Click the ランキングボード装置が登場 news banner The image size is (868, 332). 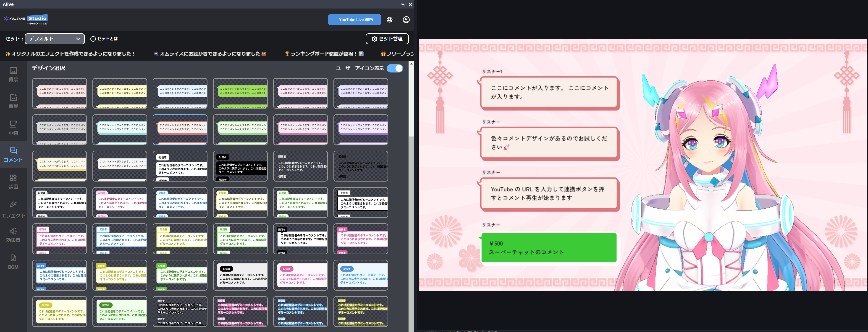click(324, 54)
